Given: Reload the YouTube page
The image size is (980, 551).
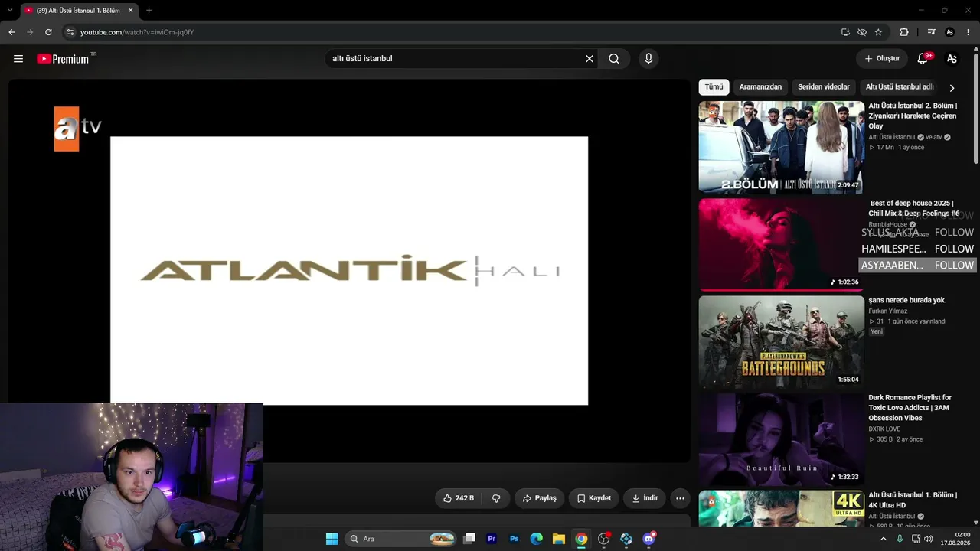Looking at the screenshot, I should point(48,32).
